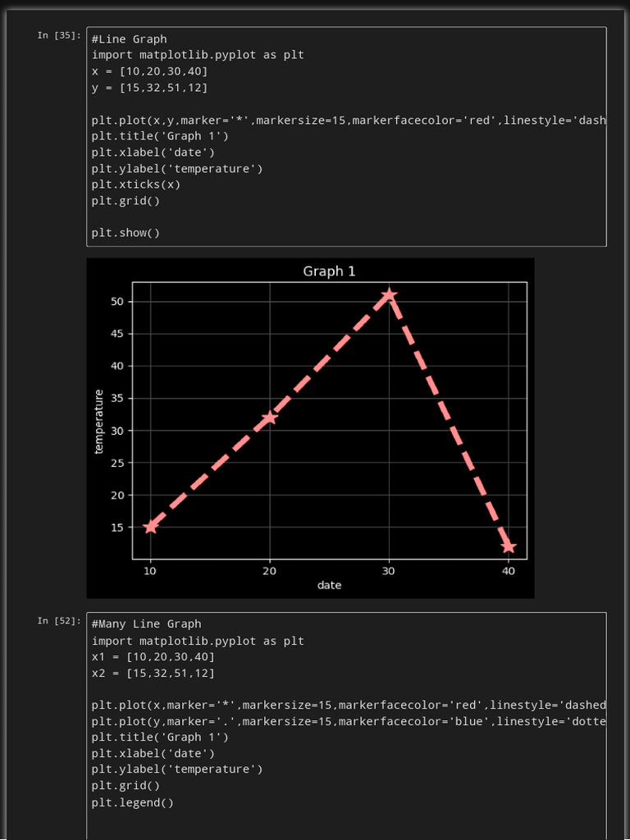630x840 pixels.
Task: Click the 'temperature' y-axis label on chart
Action: pos(98,422)
